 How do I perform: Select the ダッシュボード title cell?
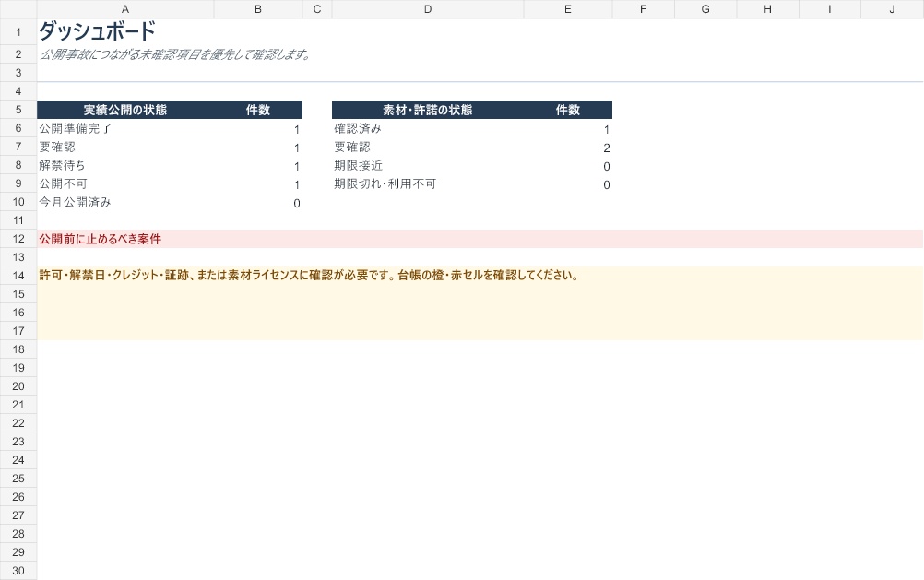[x=97, y=32]
